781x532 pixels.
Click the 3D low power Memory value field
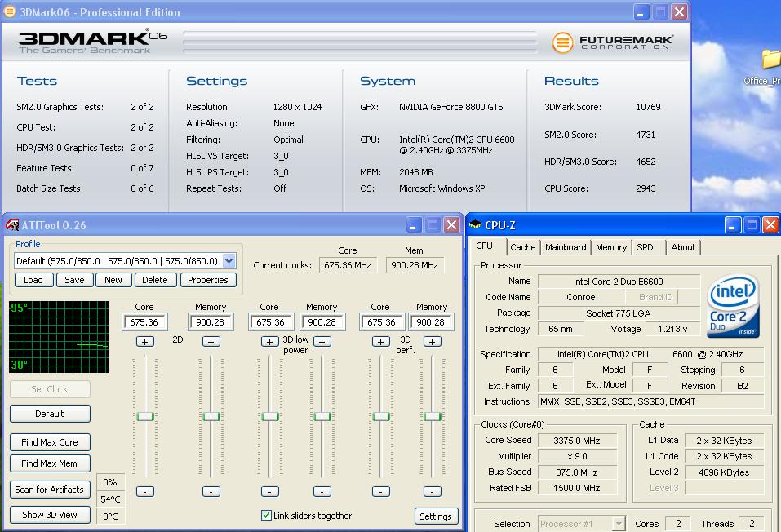[322, 322]
